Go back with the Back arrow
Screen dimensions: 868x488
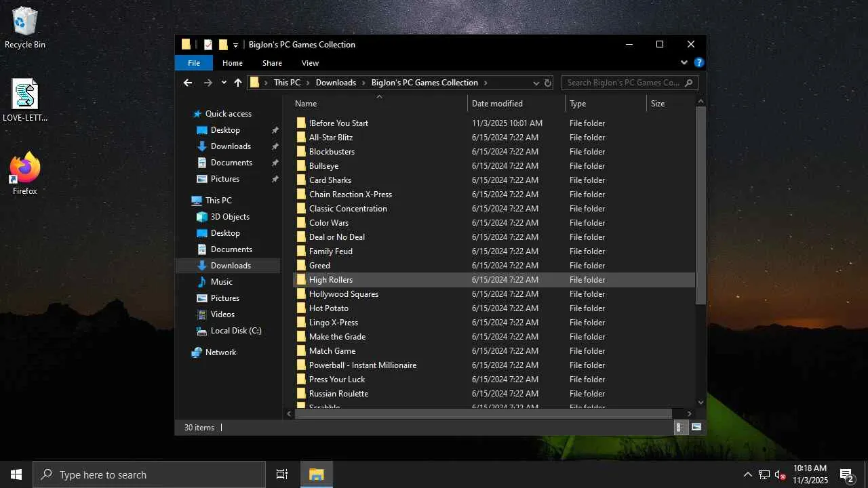188,83
